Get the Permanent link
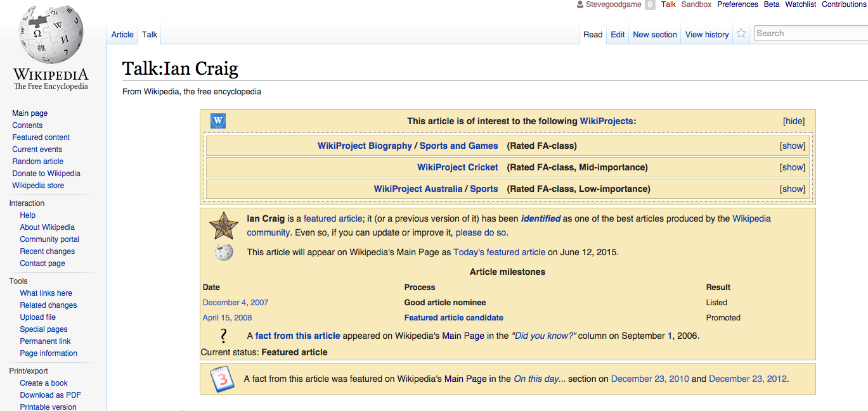Screen dimensions: 868x411 pos(46,341)
